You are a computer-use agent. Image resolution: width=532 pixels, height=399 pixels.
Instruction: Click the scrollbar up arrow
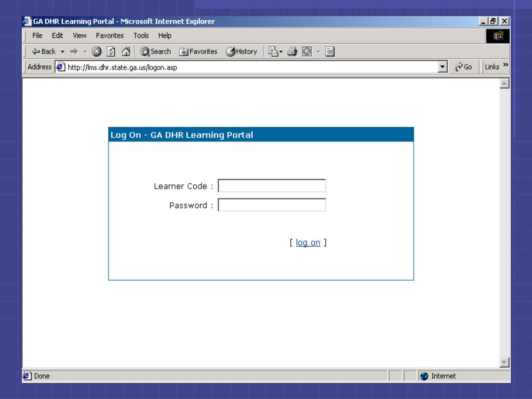(x=504, y=84)
